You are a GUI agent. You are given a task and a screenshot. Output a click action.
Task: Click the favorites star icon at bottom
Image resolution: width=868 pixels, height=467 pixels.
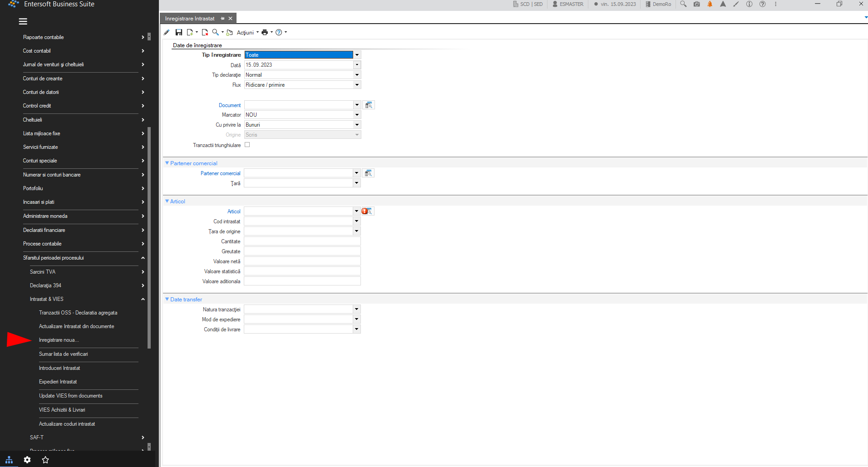click(45, 460)
